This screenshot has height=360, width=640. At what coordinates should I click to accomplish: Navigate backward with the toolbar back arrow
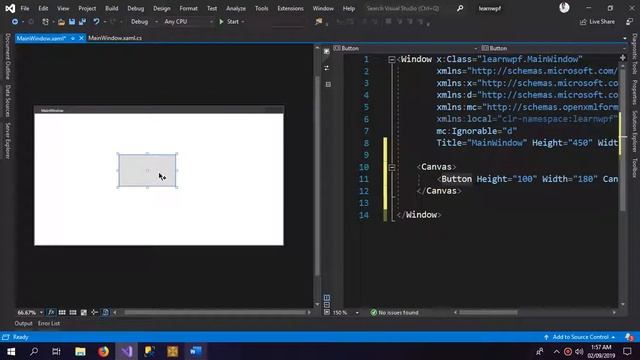point(15,22)
